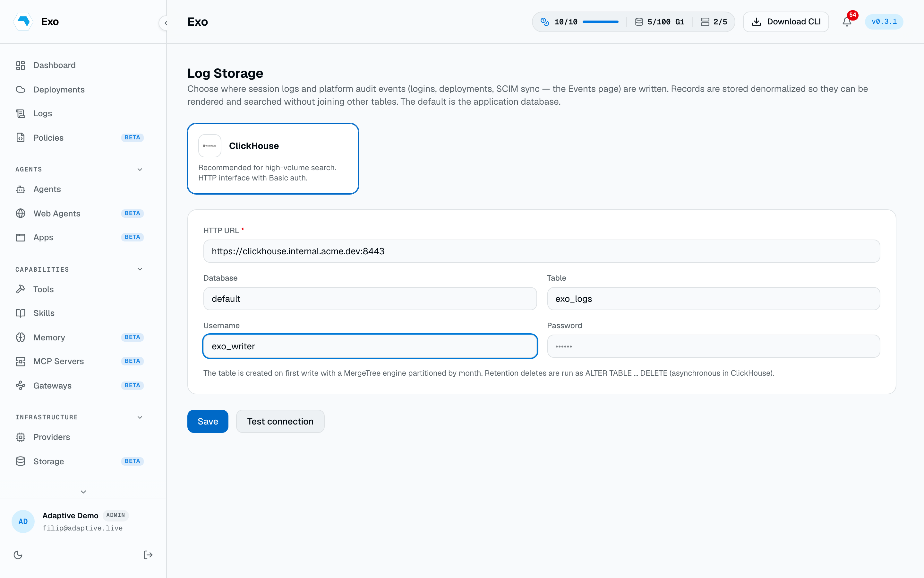Image resolution: width=924 pixels, height=578 pixels.
Task: Click the storage 5/100 Gi indicator
Action: tap(659, 22)
